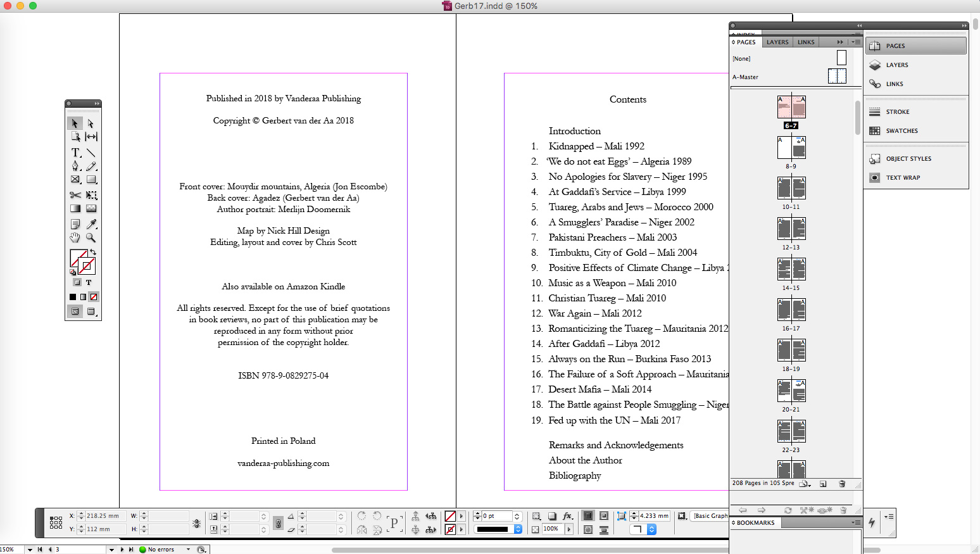The image size is (980, 554).
Task: Toggle the constrain proportions chain link
Action: coord(277,523)
